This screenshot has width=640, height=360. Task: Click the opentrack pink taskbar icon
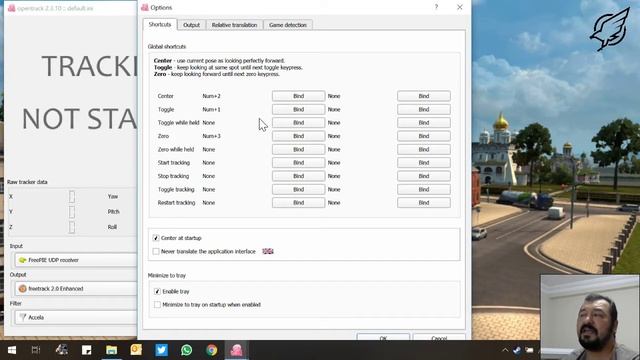point(236,350)
